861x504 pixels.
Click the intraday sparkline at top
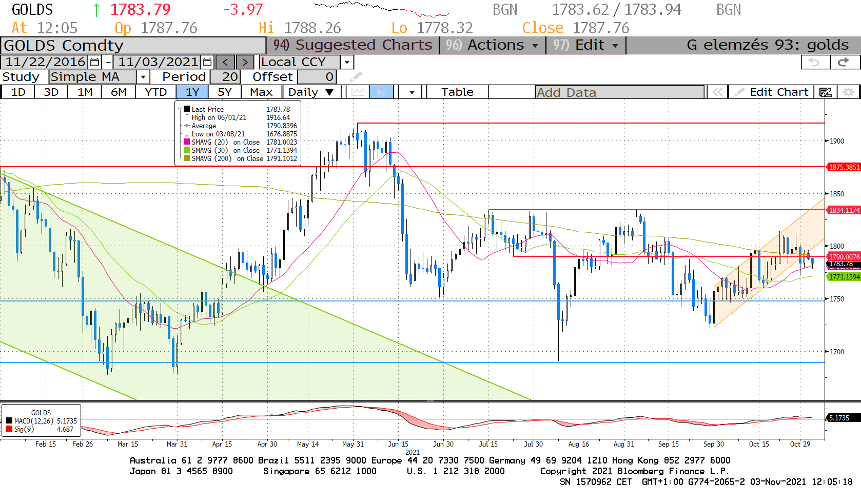point(381,9)
